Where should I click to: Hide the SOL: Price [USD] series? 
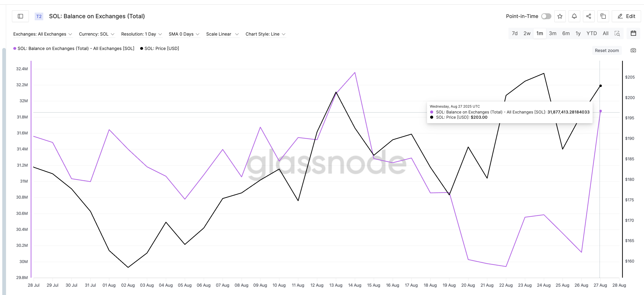(160, 48)
